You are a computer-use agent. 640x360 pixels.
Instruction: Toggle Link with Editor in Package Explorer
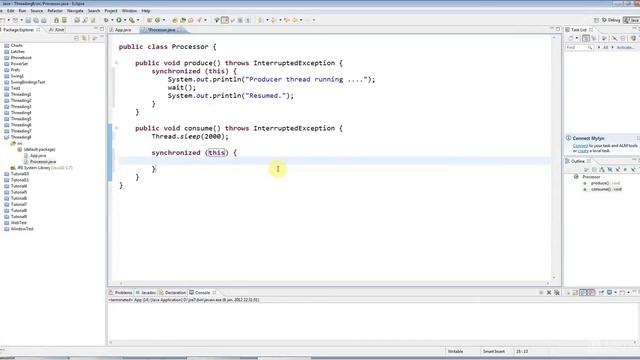[84, 38]
